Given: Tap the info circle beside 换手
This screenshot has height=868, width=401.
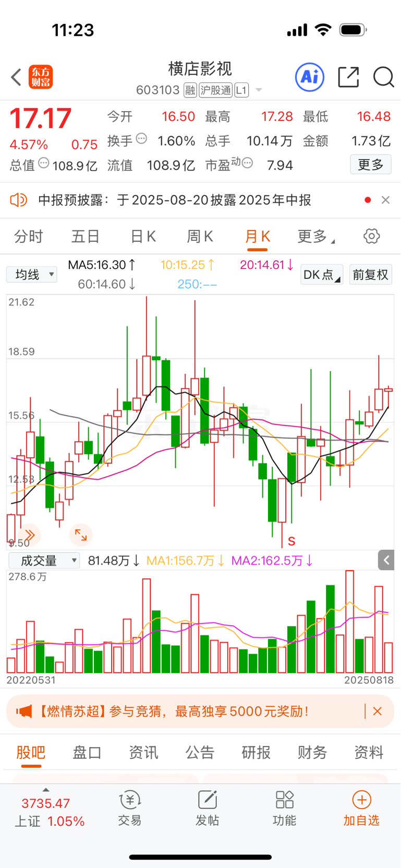Looking at the screenshot, I should (x=141, y=139).
